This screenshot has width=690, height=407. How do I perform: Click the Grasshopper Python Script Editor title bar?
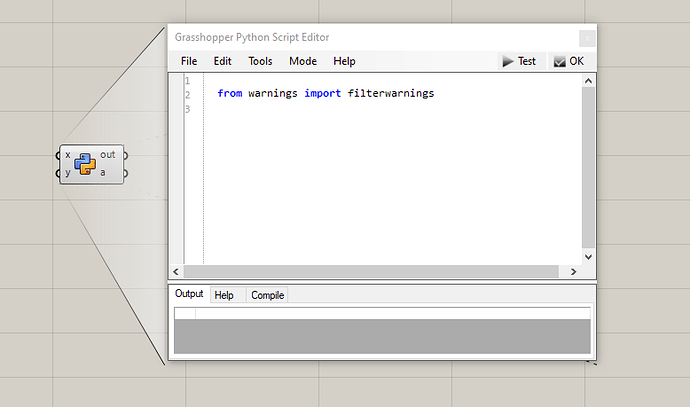374,37
